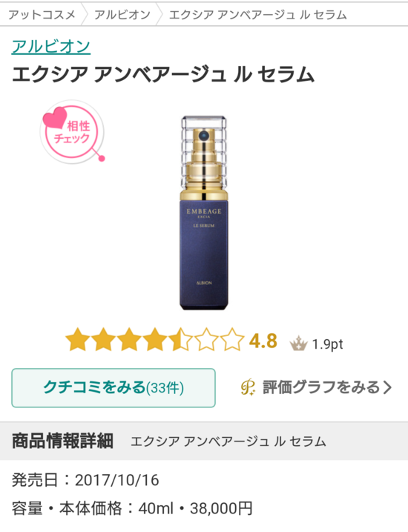The height and width of the screenshot is (532, 408).
Task: Click the 4.8 rating score
Action: pos(263,341)
